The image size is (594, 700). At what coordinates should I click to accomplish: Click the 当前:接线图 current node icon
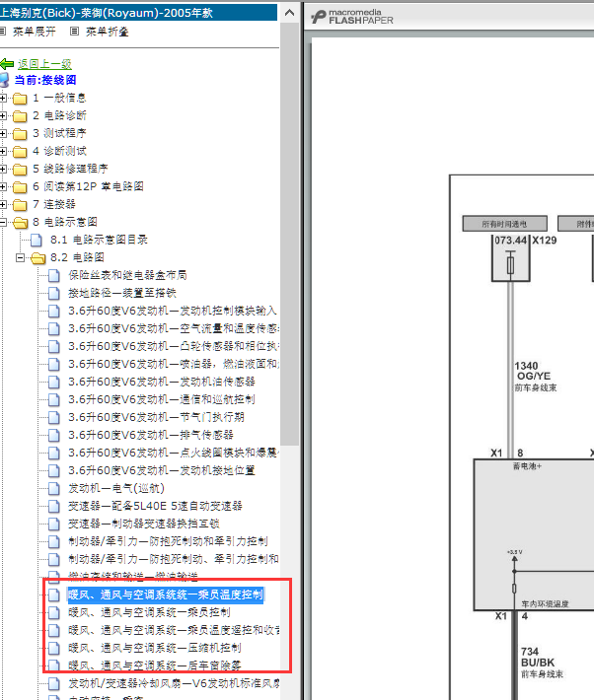coord(5,80)
